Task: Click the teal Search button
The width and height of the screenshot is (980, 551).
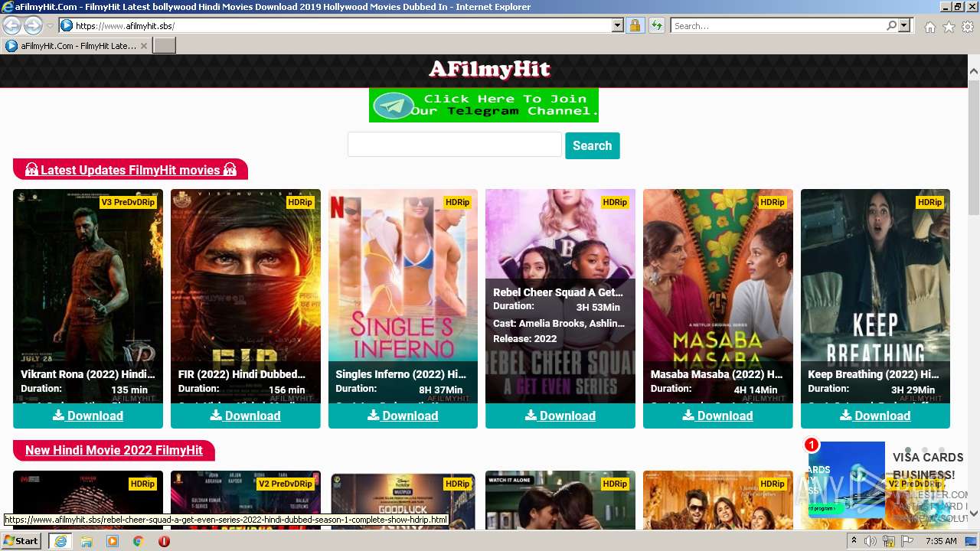Action: coord(593,145)
